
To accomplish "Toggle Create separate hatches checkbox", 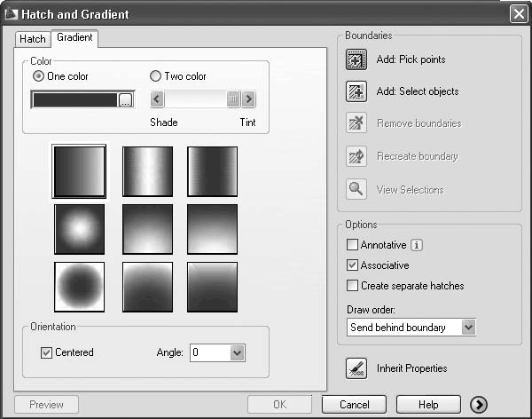I will tap(353, 286).
